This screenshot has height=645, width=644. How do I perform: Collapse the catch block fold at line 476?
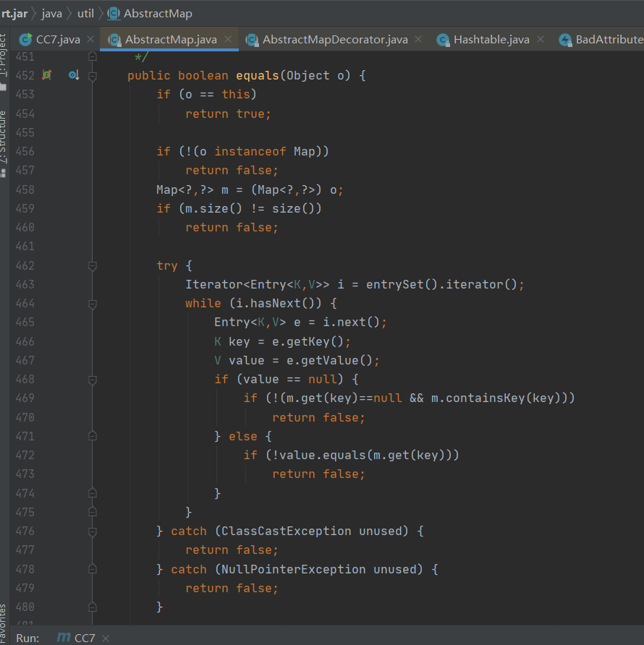tap(93, 532)
